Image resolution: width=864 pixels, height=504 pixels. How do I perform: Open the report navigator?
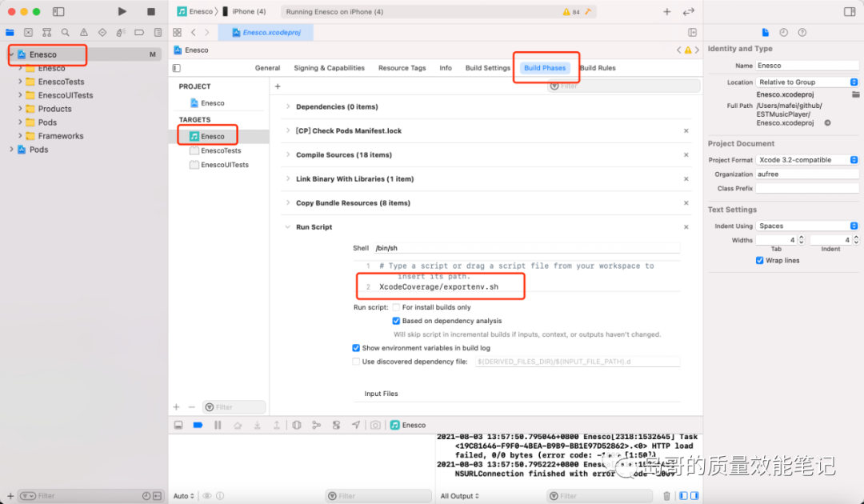pos(158,33)
